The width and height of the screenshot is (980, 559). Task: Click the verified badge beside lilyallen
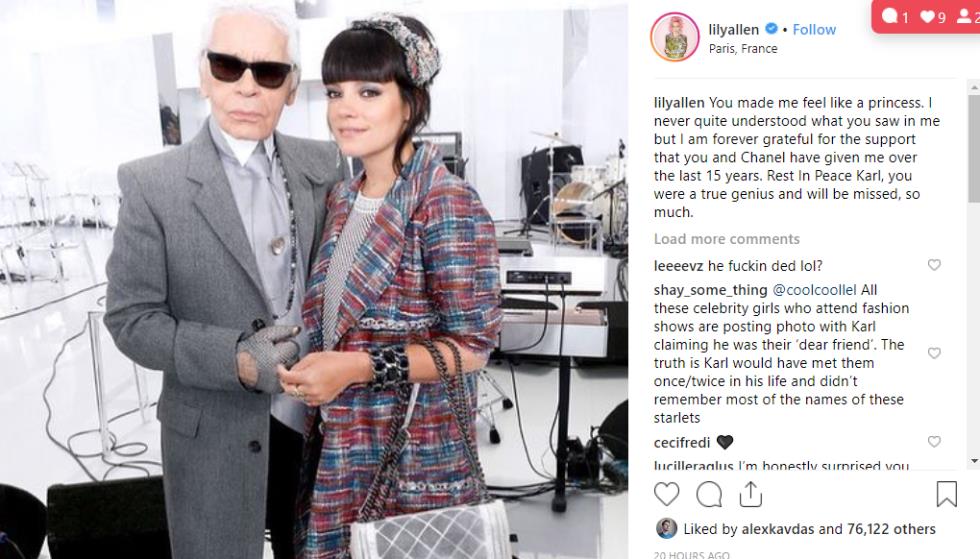[771, 29]
